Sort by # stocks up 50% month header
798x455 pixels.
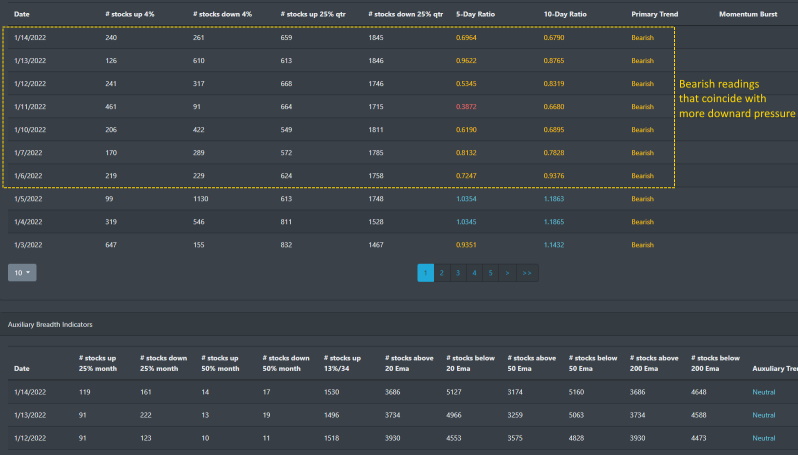tap(220, 363)
